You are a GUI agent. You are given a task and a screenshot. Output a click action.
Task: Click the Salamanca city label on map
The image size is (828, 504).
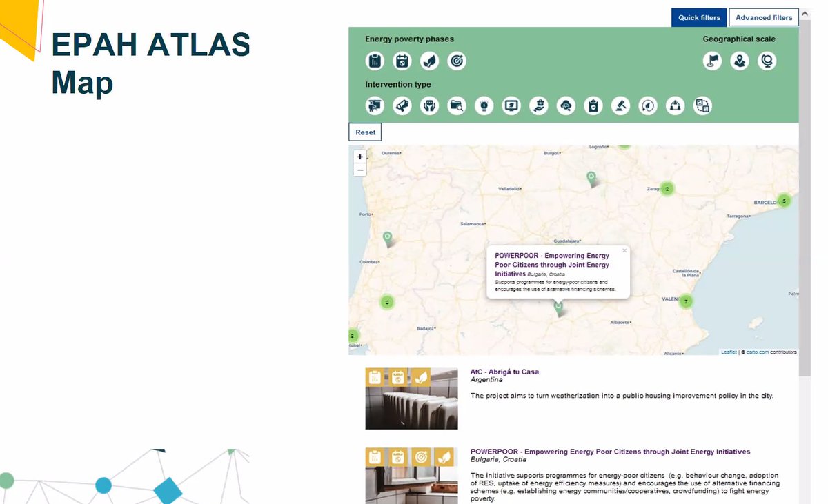tap(473, 223)
